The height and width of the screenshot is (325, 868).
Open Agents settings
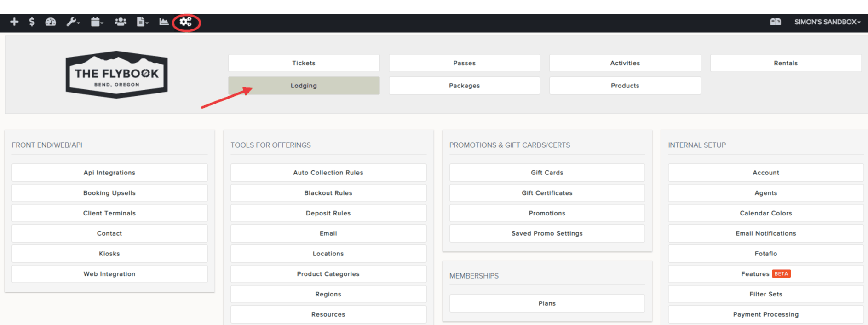pos(766,193)
